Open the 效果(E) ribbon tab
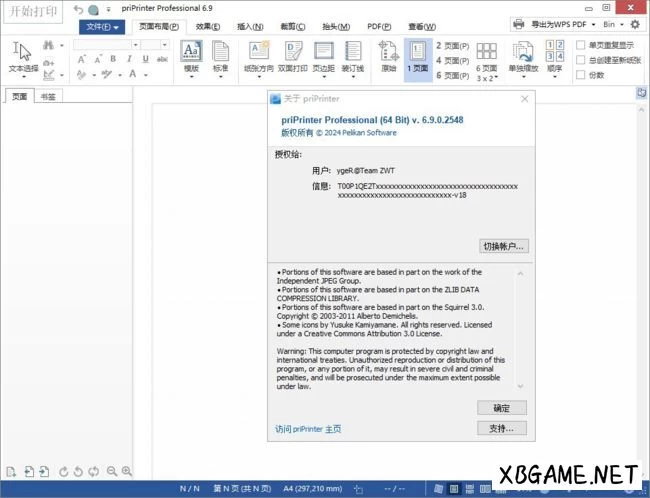 (x=208, y=26)
